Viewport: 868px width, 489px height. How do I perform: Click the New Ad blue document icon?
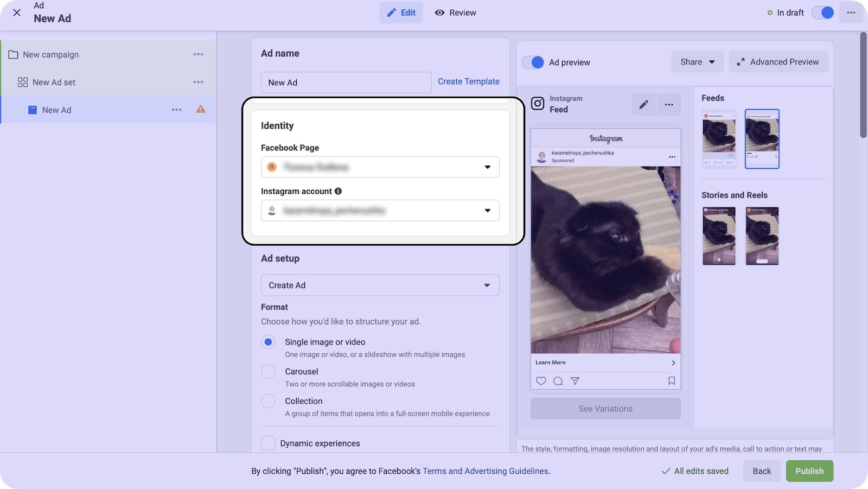[33, 110]
